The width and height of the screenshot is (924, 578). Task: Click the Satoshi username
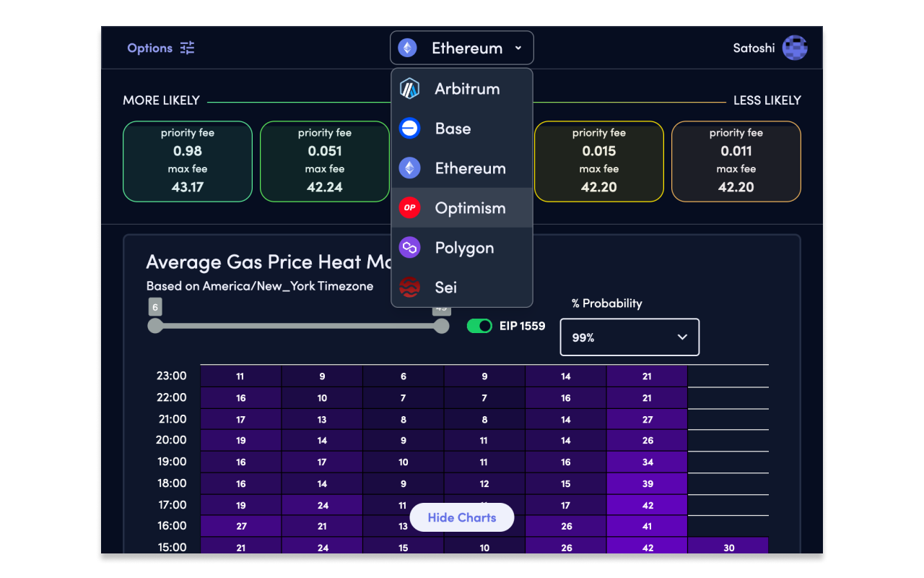[x=754, y=48]
